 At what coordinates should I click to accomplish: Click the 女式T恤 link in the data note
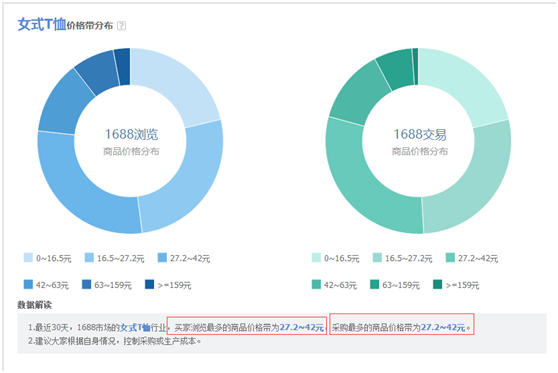click(x=135, y=327)
